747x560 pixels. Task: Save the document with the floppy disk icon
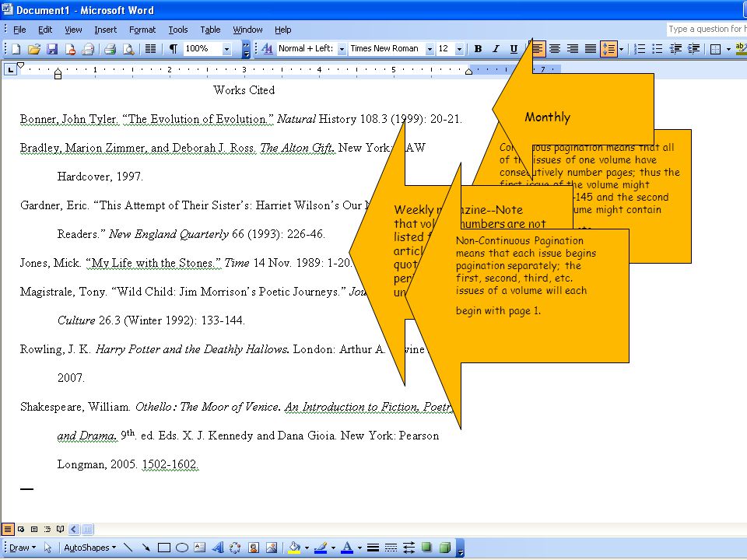pos(52,49)
